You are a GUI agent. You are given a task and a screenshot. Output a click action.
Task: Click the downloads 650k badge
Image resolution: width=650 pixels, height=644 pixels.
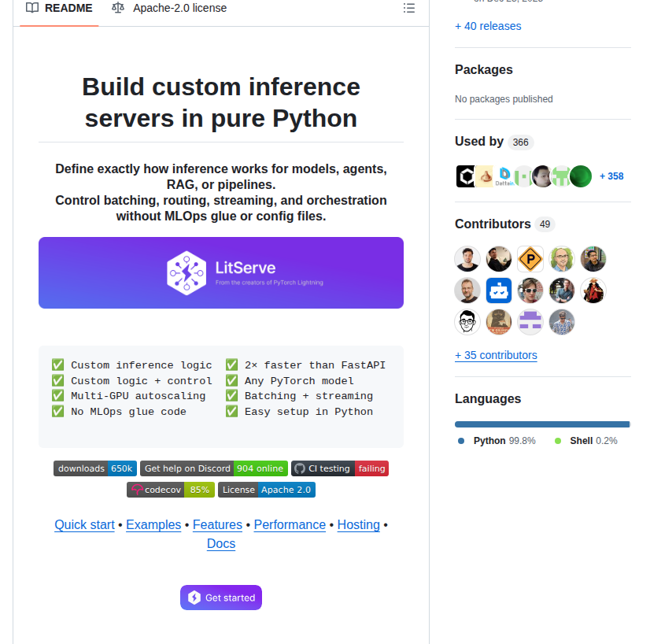click(x=95, y=468)
